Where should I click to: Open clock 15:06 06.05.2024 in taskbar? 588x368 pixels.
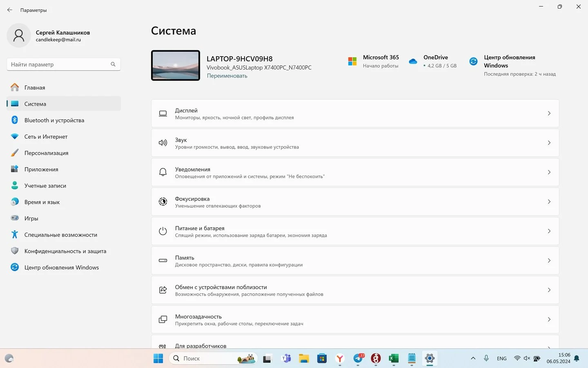tap(559, 358)
